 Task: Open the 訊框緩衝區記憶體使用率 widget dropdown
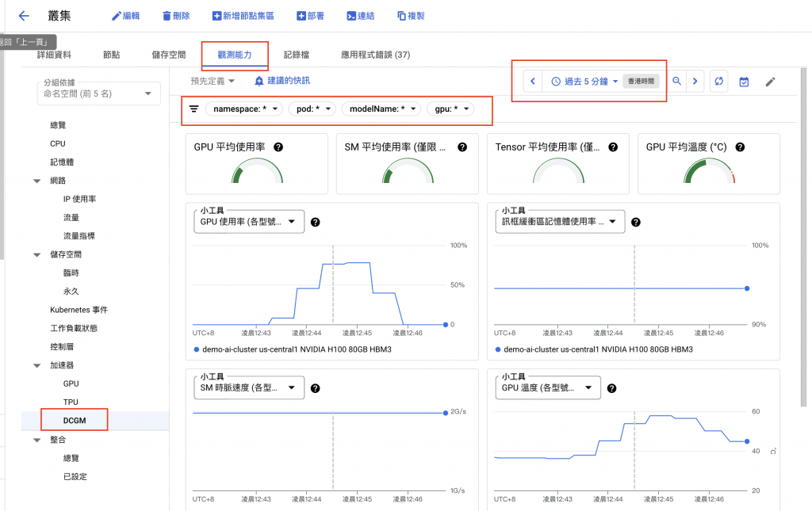click(x=560, y=221)
